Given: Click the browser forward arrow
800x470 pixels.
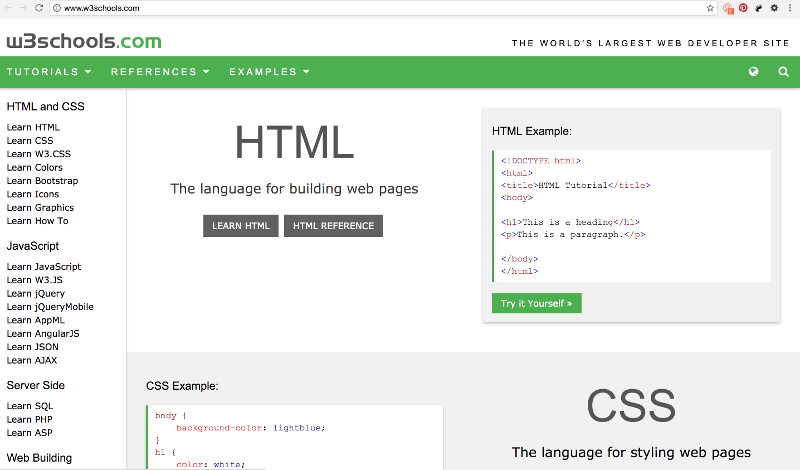Looking at the screenshot, I should tap(23, 8).
